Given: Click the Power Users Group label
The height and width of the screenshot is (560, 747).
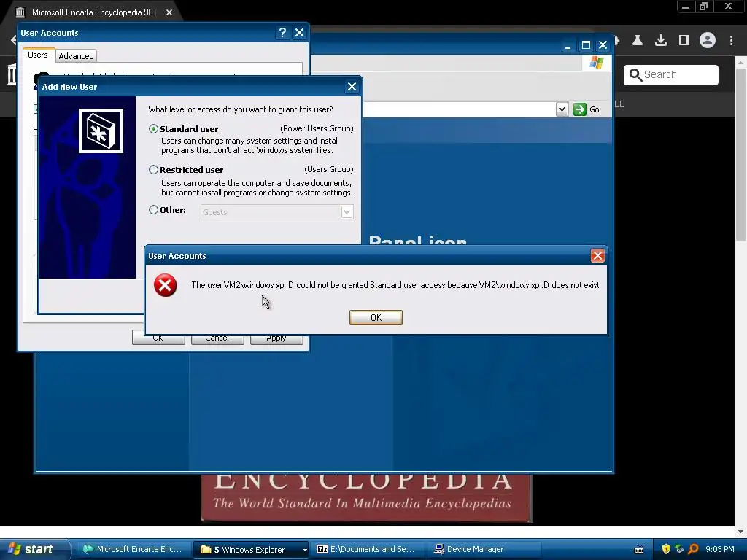Looking at the screenshot, I should (317, 128).
